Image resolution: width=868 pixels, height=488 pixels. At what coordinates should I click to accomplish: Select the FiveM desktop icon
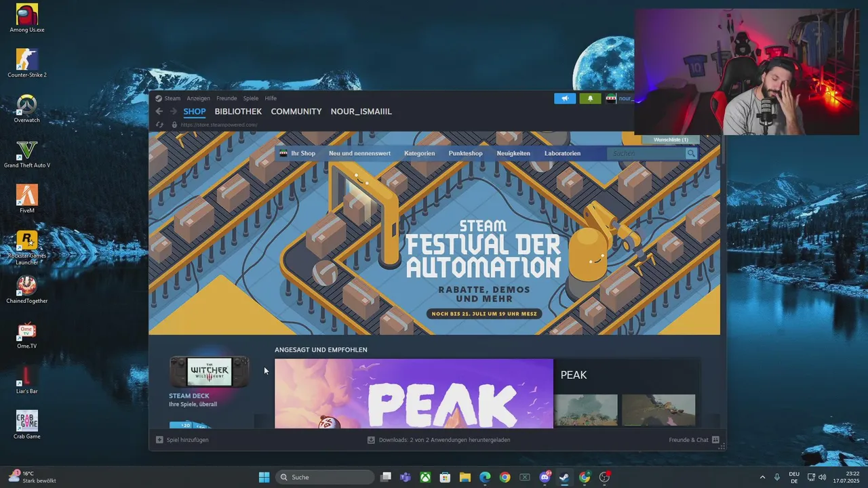(x=27, y=199)
